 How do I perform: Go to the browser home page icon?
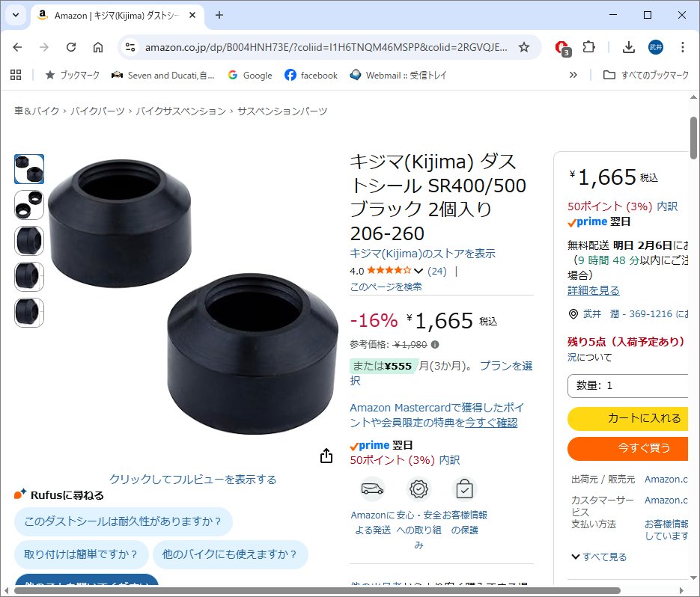[98, 47]
